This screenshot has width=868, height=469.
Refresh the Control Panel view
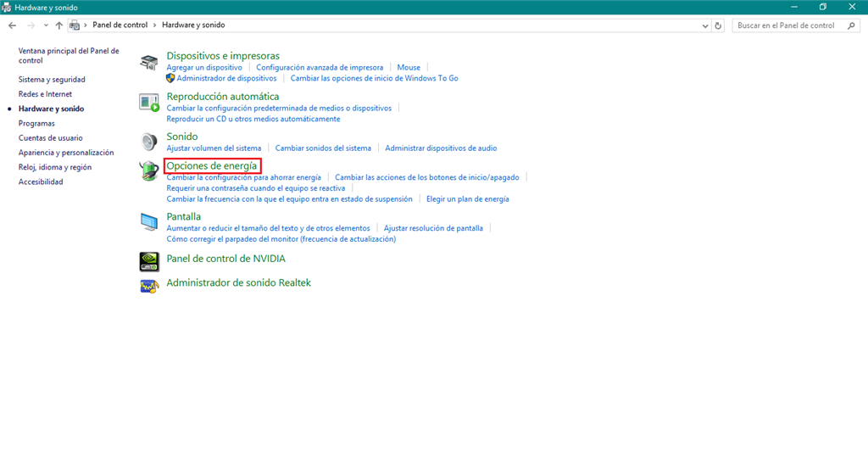pos(718,25)
